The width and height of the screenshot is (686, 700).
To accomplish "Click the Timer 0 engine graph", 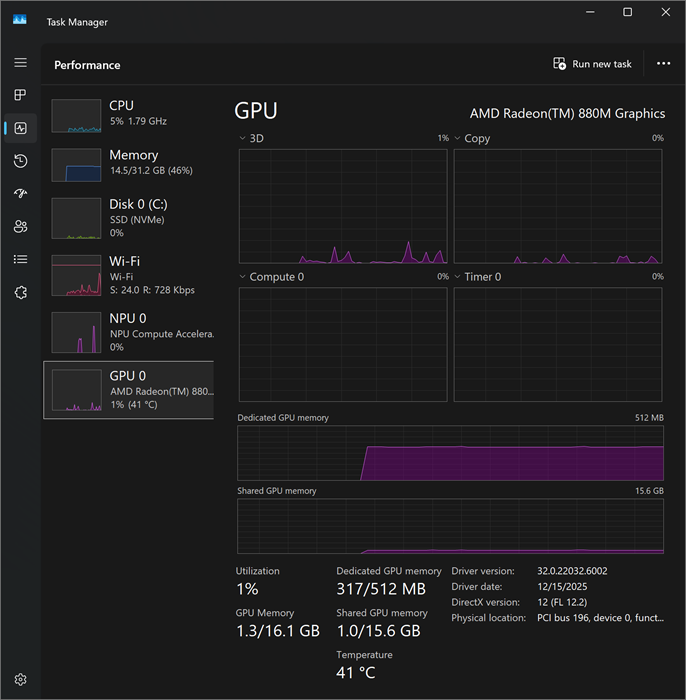I will coord(558,345).
